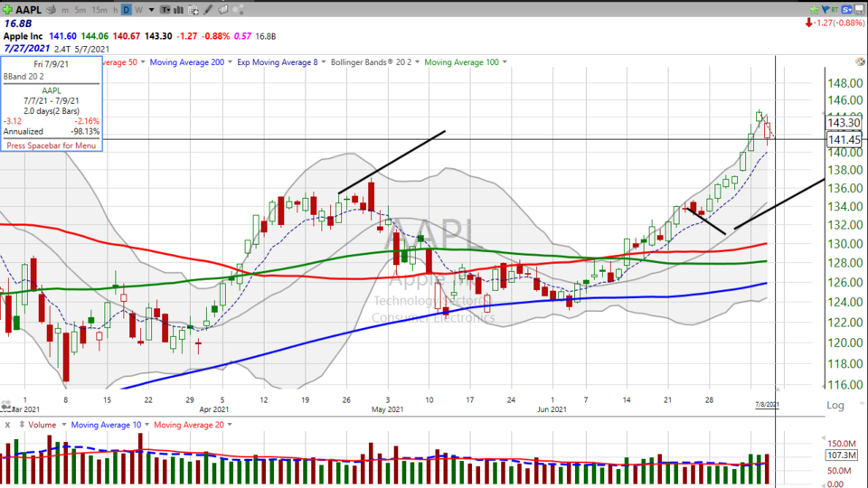Toggle the Log scale setting
The width and height of the screenshot is (868, 488).
(836, 406)
